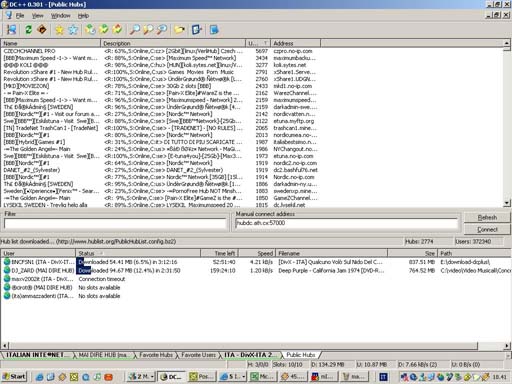Select the DANET_#2_(Sylvester) hub row
512x384 pixels.
click(160, 170)
